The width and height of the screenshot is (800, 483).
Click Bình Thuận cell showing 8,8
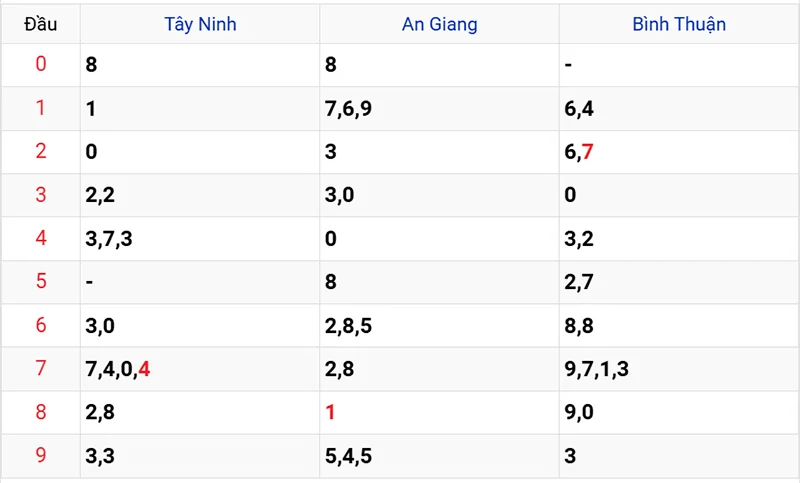pyautogui.click(x=579, y=326)
